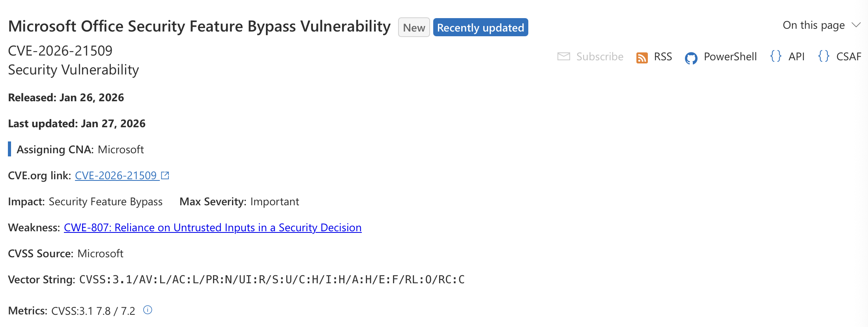
Task: Click the orange RSS feed icon
Action: tap(642, 58)
